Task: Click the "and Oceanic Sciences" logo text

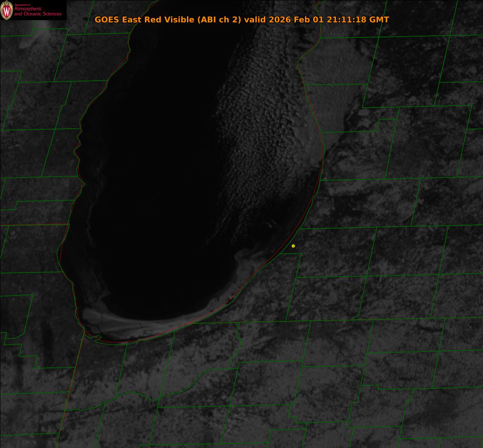Action: [37, 14]
